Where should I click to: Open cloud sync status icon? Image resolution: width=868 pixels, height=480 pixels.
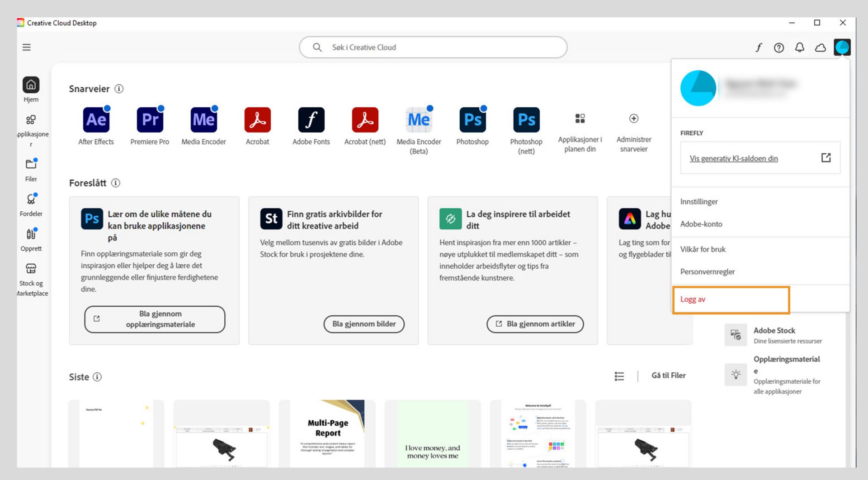click(821, 48)
